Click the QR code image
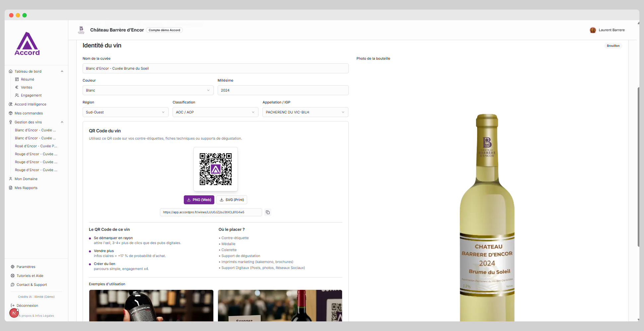644x331 pixels. (x=216, y=169)
